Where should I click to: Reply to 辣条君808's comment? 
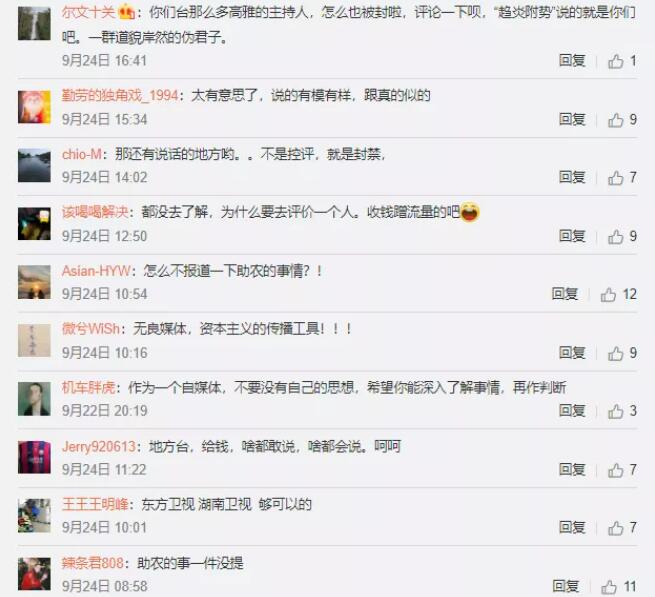tap(565, 586)
